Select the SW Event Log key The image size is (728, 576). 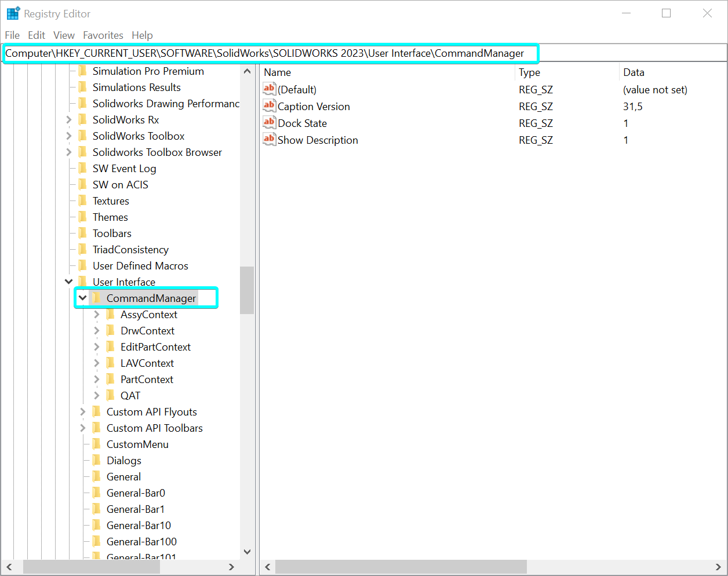(124, 168)
